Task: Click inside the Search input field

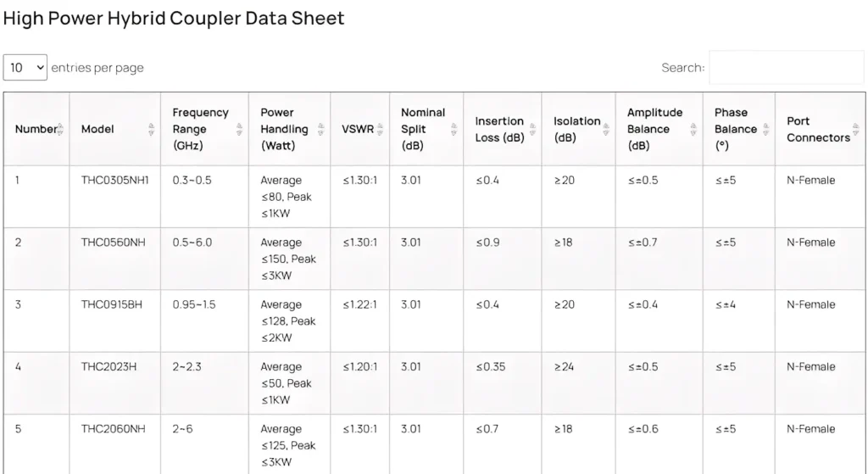Action: pyautogui.click(x=786, y=68)
